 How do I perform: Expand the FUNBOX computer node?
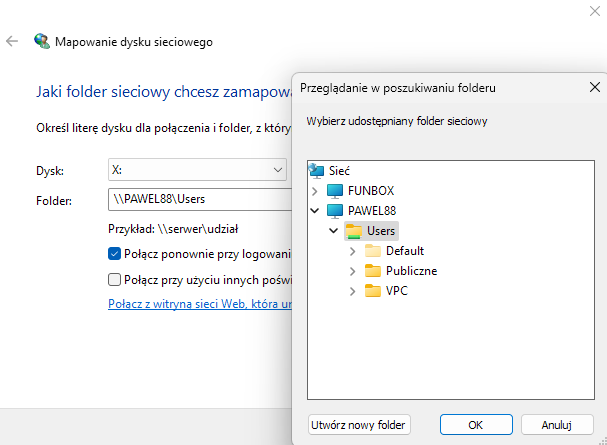coord(316,190)
